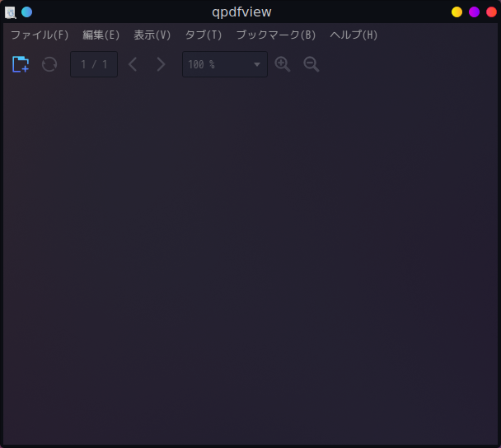Click the zoom in magnifier
Viewport: 501px width, 448px height.
pos(283,64)
